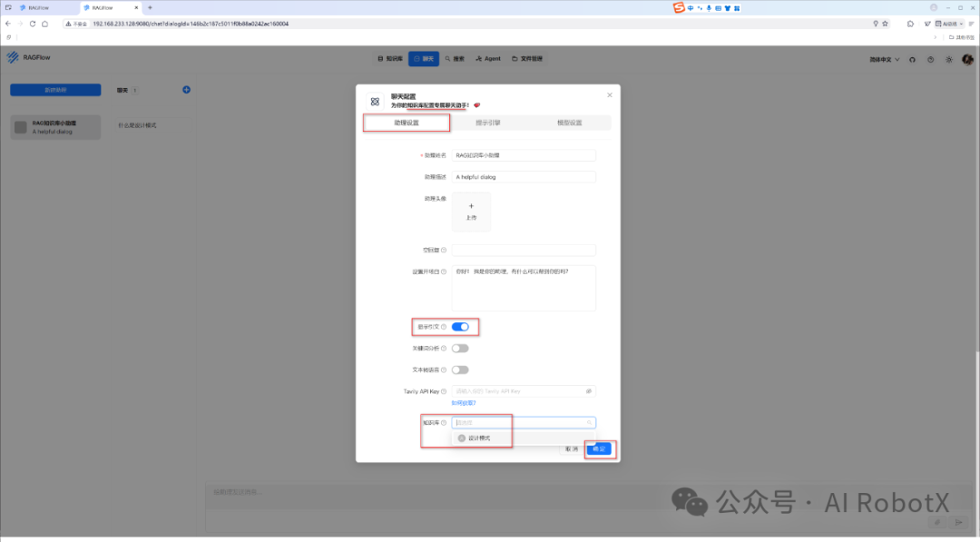980x542 pixels.
Task: Enable the 文本转语音 switch
Action: (460, 370)
